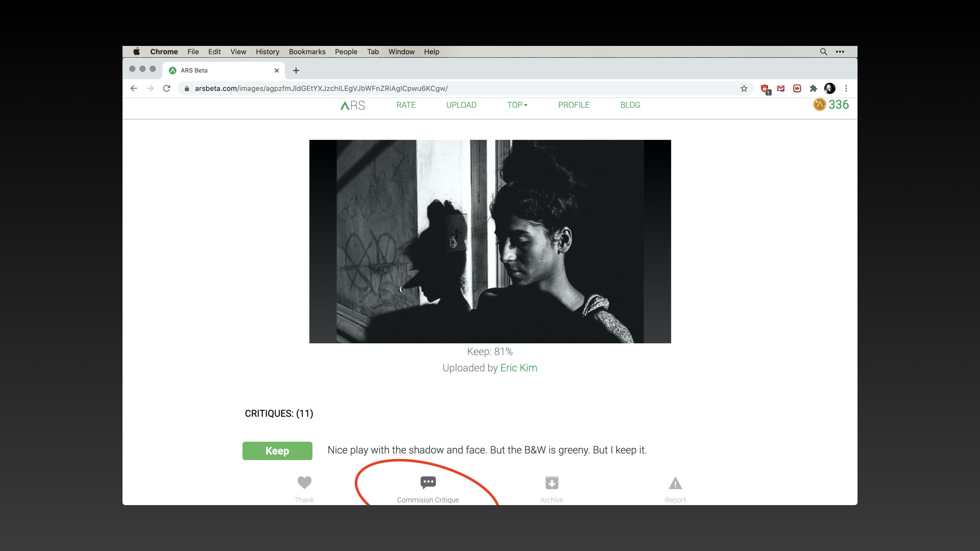Open the History menu
Viewport: 980px width, 551px height.
(x=267, y=52)
